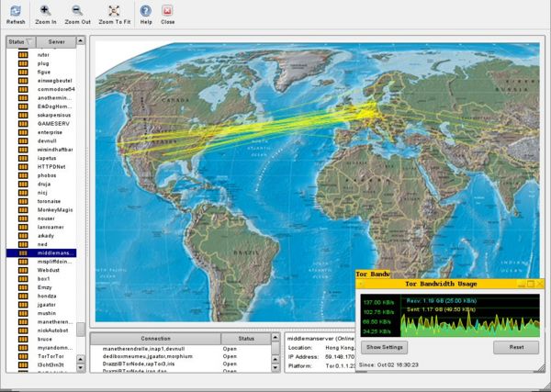This screenshot has width=551, height=392.
Task: Sort the list by the Status column header
Action: pyautogui.click(x=21, y=42)
